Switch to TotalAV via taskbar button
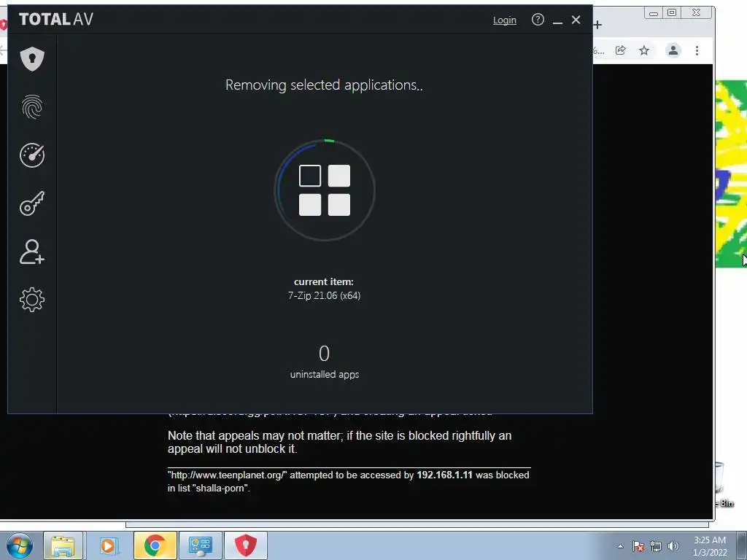 [x=246, y=545]
